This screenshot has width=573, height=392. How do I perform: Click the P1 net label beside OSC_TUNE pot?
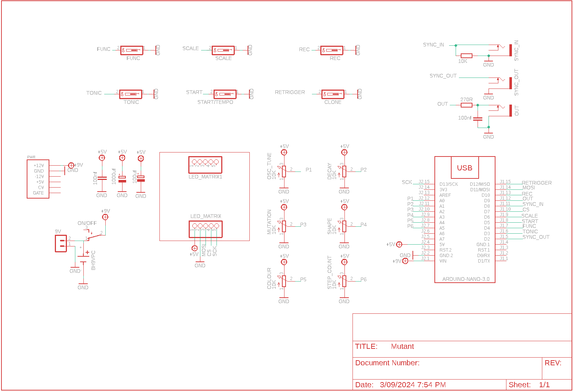click(309, 170)
